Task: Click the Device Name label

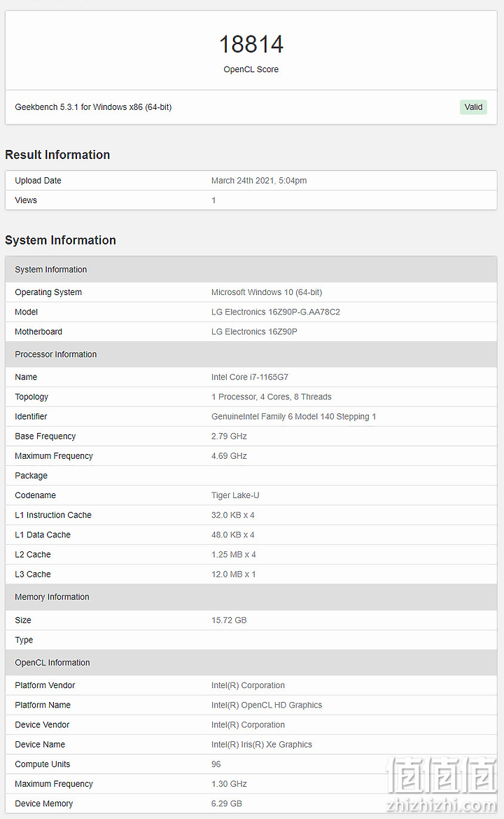Action: click(x=40, y=745)
